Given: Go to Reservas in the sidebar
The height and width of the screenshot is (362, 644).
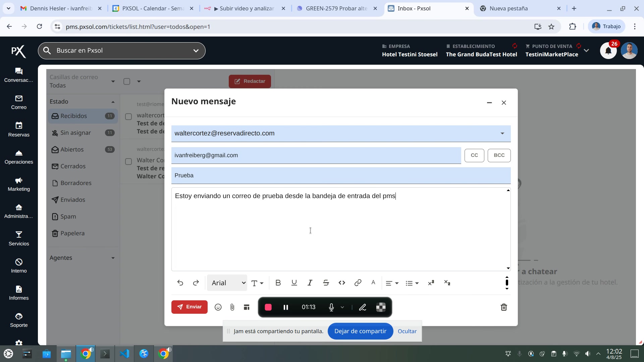Looking at the screenshot, I should [19, 129].
